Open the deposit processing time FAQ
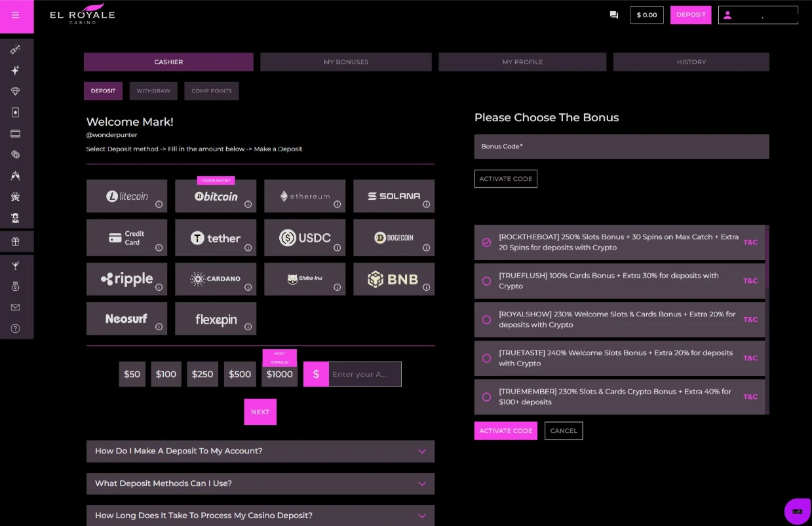Screen dimensions: 812x526 (x=260, y=516)
